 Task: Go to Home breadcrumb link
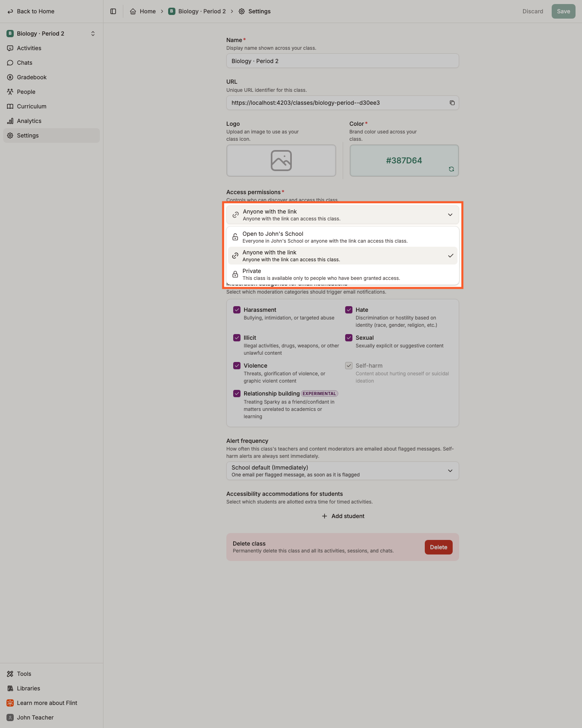[x=143, y=11]
